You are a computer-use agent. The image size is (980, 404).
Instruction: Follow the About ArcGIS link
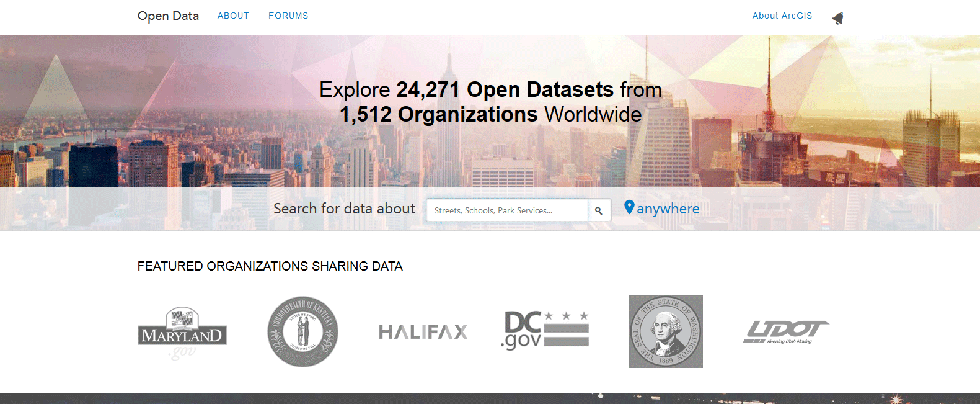782,16
